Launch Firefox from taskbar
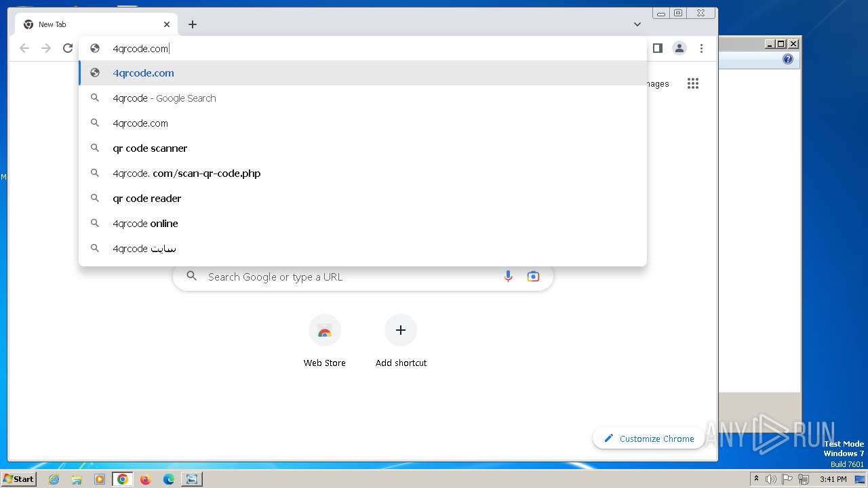The height and width of the screenshot is (488, 868). click(146, 479)
